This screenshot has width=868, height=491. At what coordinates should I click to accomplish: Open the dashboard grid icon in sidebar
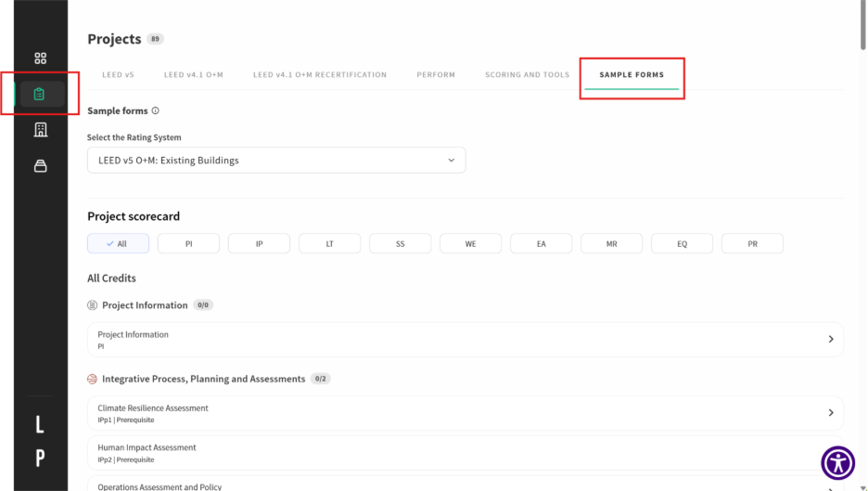click(x=40, y=58)
